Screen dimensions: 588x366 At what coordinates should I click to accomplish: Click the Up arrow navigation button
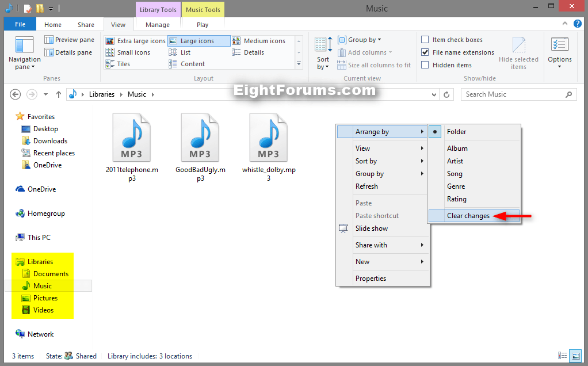(58, 94)
